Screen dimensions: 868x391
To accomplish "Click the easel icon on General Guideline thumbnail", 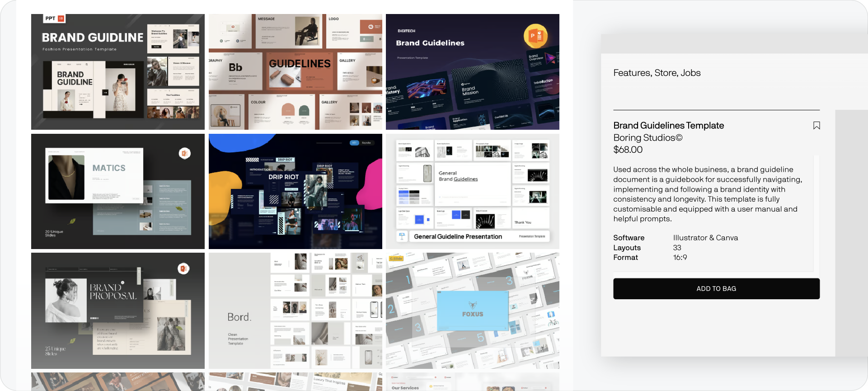I will [402, 236].
